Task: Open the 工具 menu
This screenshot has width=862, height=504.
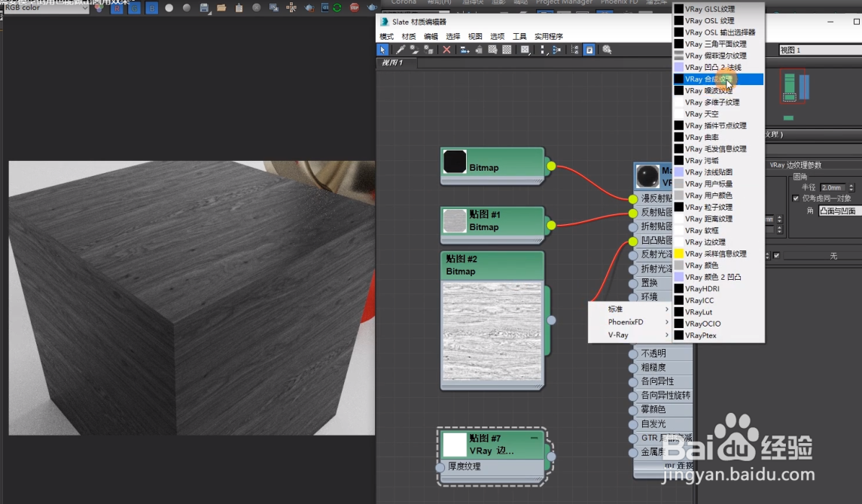Action: pyautogui.click(x=519, y=36)
